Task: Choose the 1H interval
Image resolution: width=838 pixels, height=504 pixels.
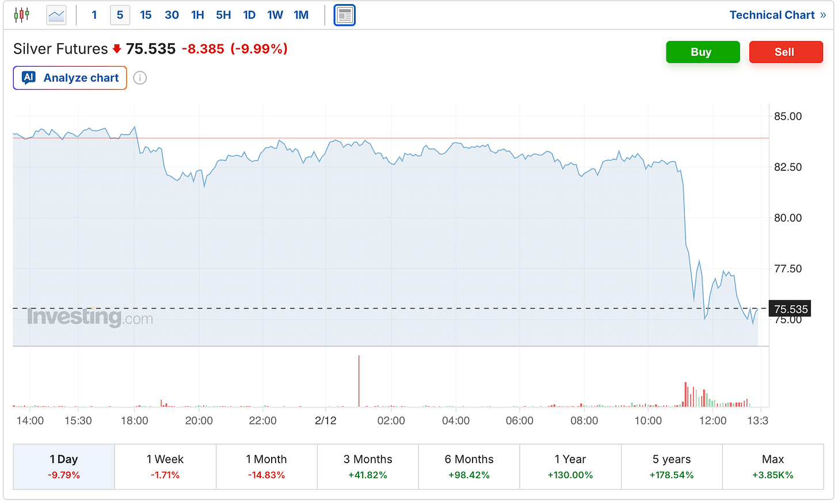Action: click(197, 15)
